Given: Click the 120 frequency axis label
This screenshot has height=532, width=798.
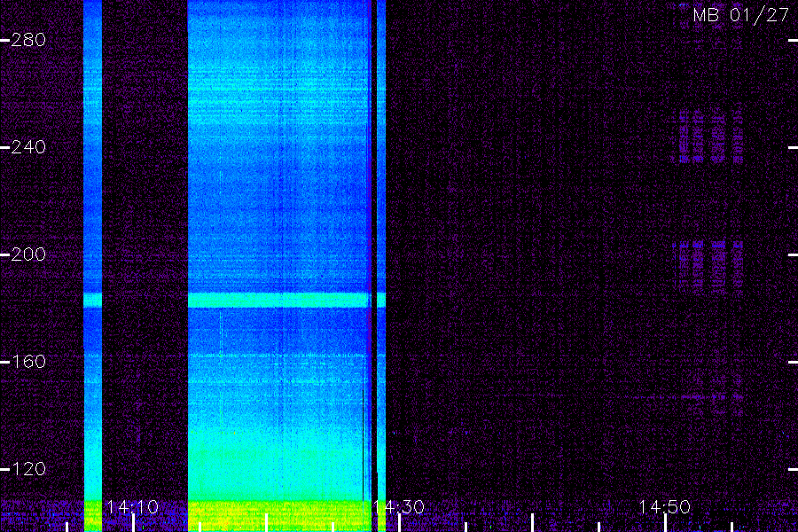Looking at the screenshot, I should (28, 468).
